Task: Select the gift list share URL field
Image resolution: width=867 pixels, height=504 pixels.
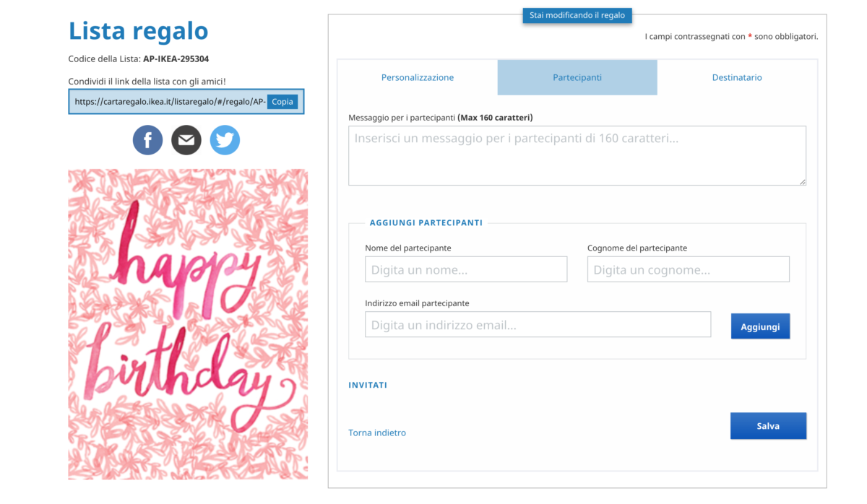Action: pyautogui.click(x=169, y=102)
